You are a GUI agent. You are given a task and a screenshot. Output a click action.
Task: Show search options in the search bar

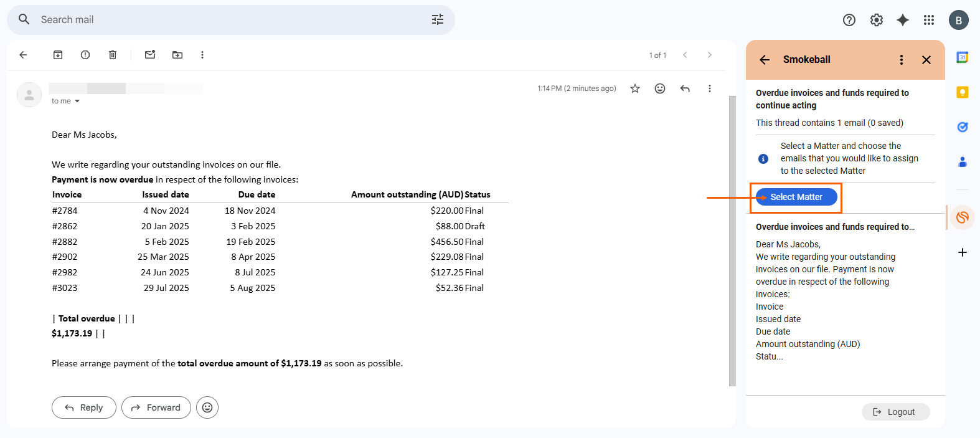[x=438, y=20]
